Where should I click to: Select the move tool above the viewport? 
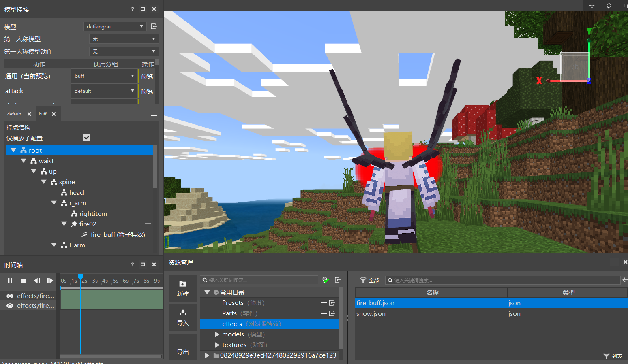click(x=592, y=6)
